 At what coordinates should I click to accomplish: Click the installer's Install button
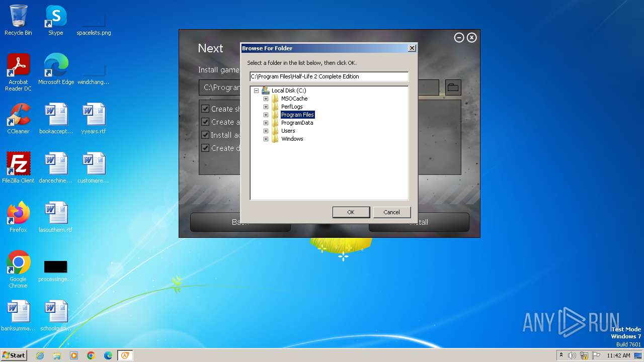[x=419, y=222]
